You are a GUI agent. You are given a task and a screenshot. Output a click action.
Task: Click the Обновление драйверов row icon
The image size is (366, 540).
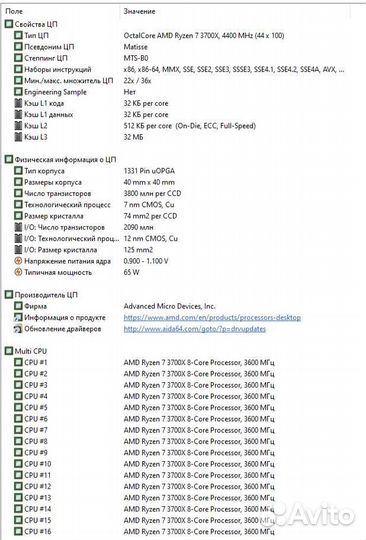(x=18, y=329)
